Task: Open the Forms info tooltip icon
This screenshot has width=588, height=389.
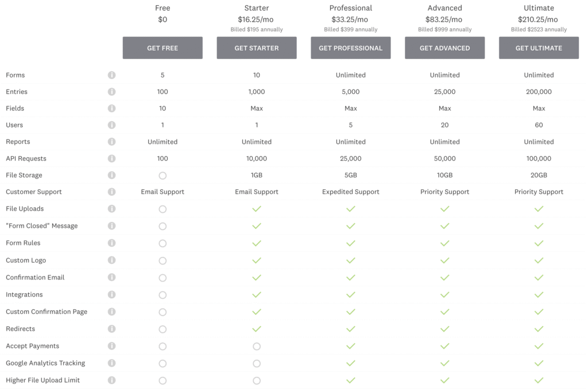Action: click(112, 75)
